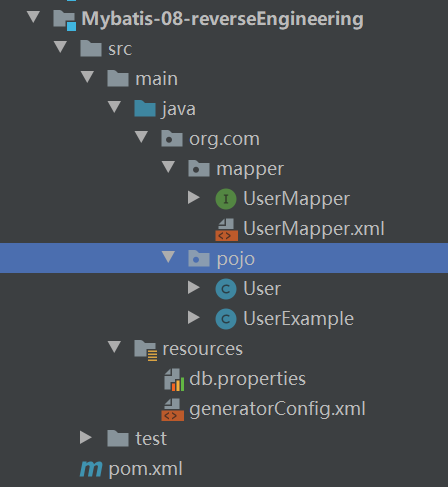448x487 pixels.
Task: Click the org.com package icon
Action: 172,138
